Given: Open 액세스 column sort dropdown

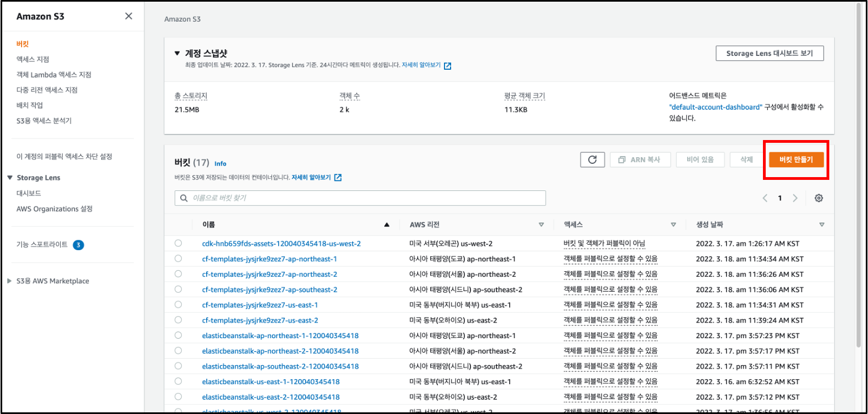Looking at the screenshot, I should tap(673, 225).
